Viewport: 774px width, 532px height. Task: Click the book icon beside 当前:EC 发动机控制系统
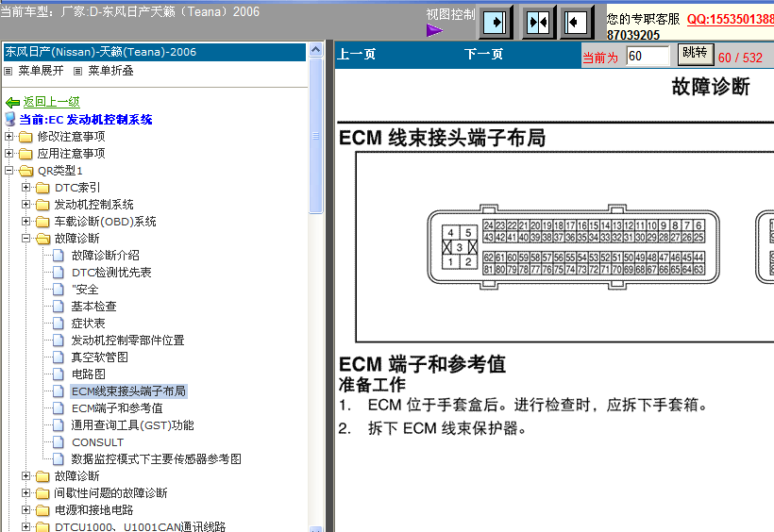(x=9, y=119)
